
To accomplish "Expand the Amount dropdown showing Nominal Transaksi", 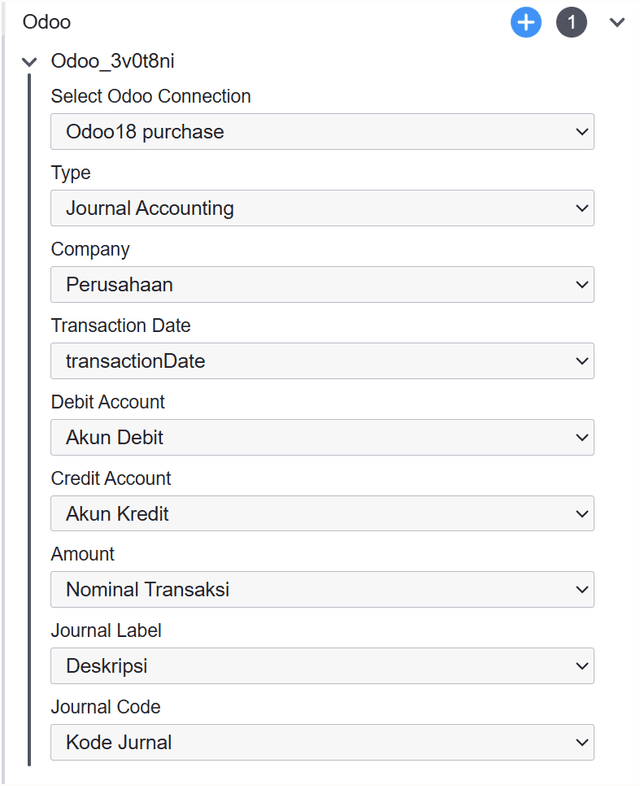I will tap(322, 590).
